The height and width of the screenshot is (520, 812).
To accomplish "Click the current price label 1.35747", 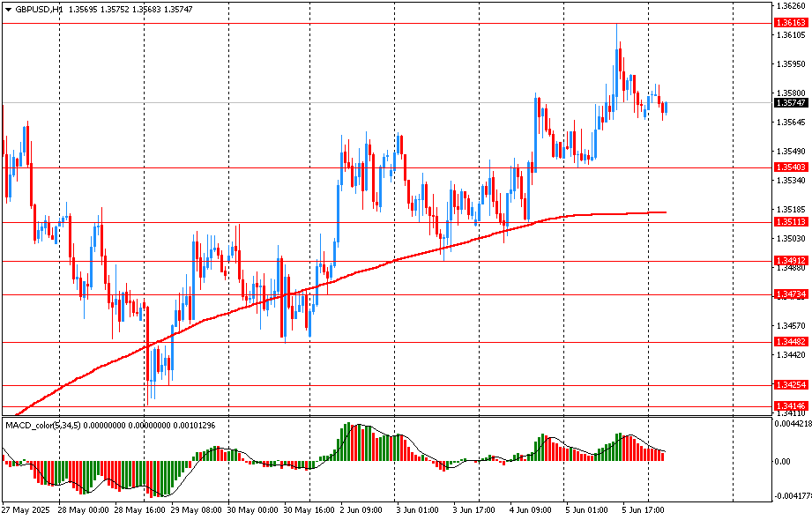I will 791,102.
